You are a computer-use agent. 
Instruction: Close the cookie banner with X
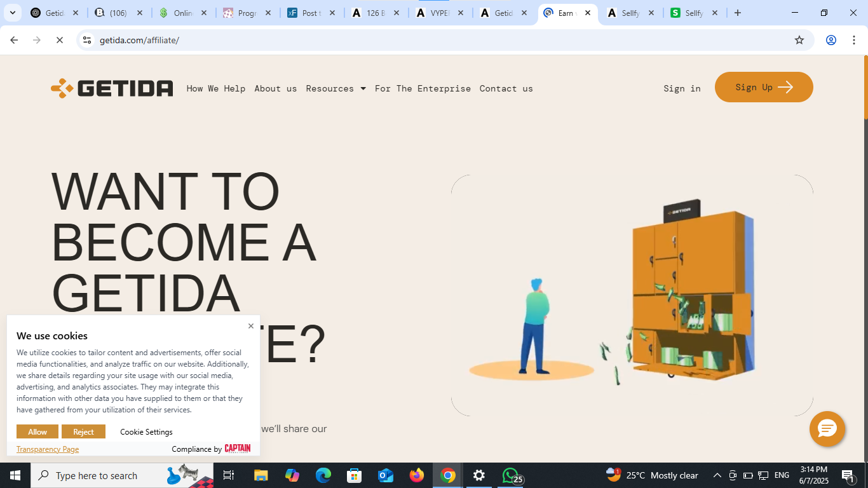[x=251, y=326]
